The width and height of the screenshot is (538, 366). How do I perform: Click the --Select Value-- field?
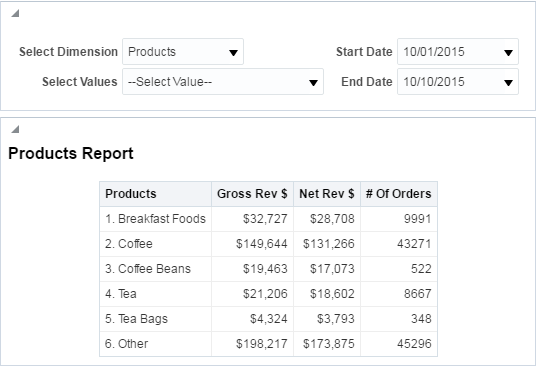click(x=223, y=82)
